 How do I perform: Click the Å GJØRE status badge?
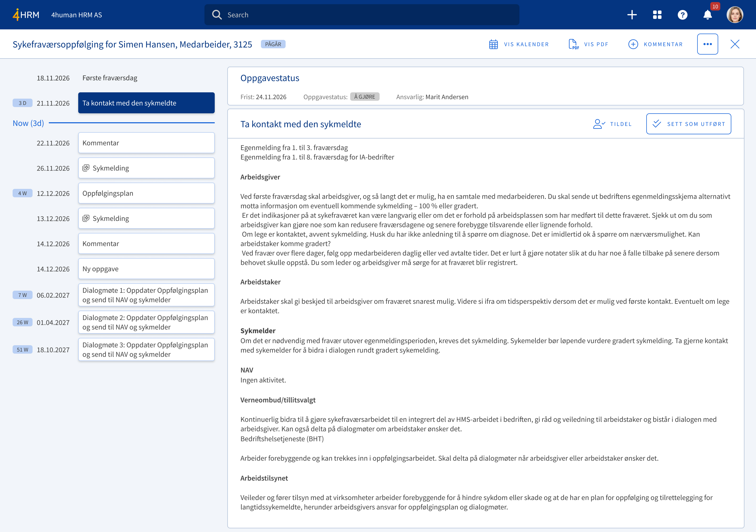365,97
